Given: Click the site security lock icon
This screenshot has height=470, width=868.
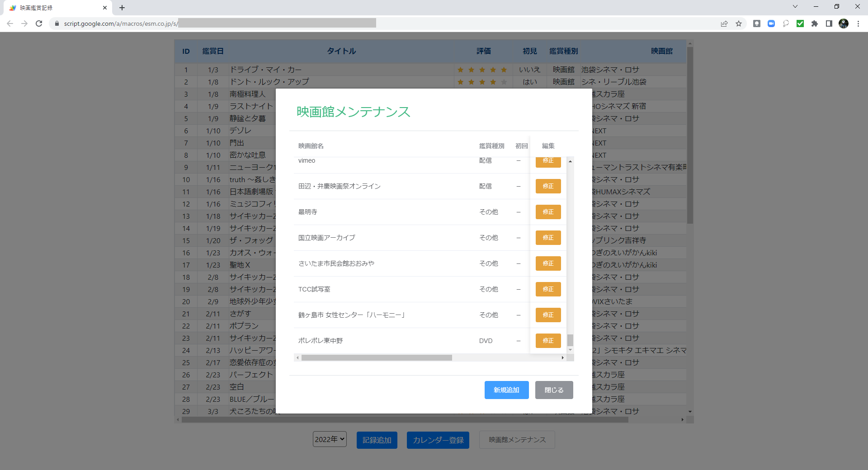Looking at the screenshot, I should tap(57, 23).
